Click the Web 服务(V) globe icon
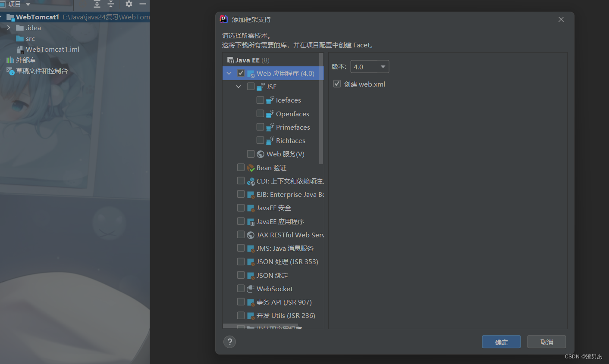This screenshot has width=609, height=364. 261,154
